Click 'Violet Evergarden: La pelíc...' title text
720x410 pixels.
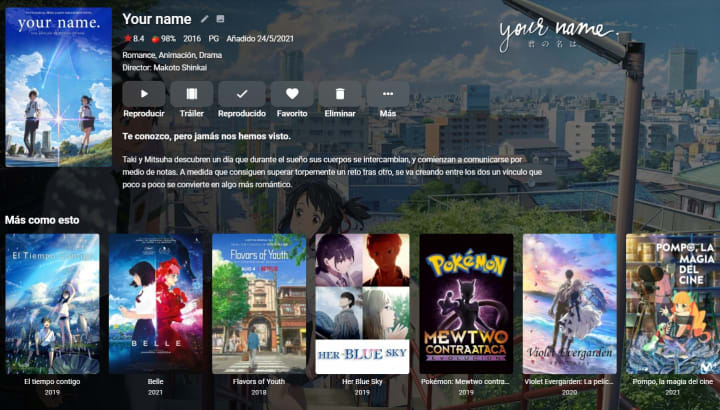(569, 382)
